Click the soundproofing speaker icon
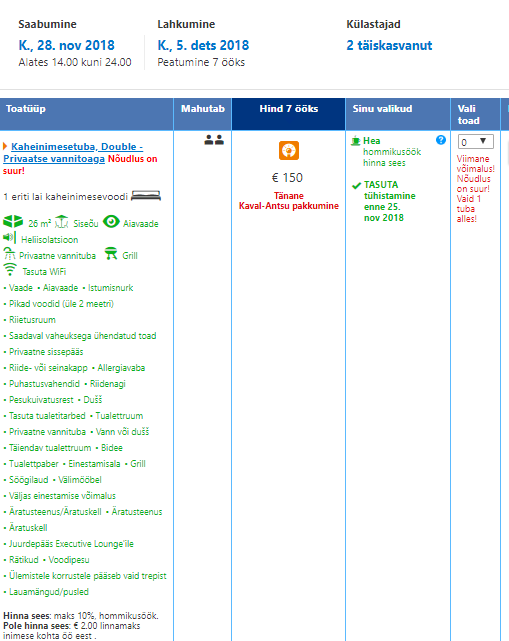The image size is (509, 641). (x=9, y=238)
